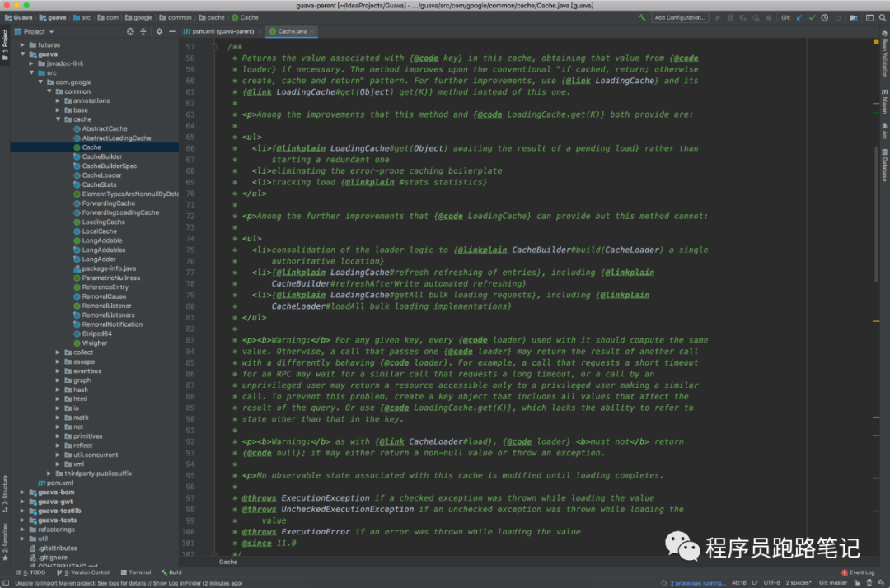Click the Git Update Project arrow
This screenshot has width=890, height=588.
pyautogui.click(x=799, y=17)
